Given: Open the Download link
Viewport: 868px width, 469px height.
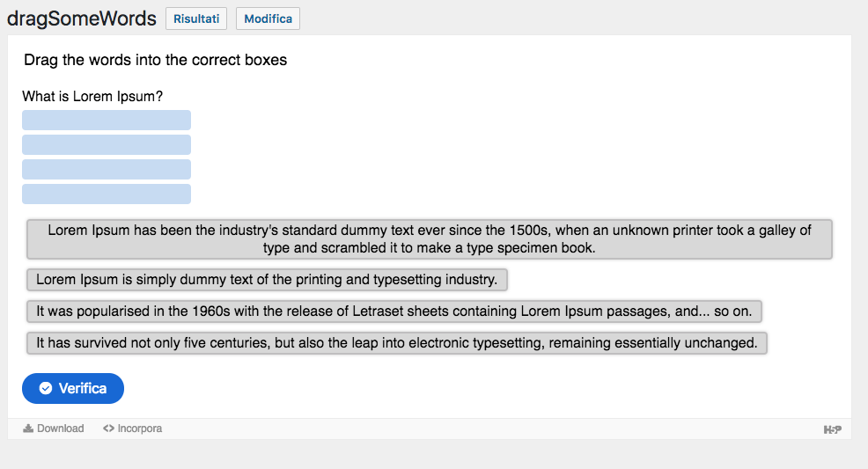Looking at the screenshot, I should pyautogui.click(x=54, y=428).
